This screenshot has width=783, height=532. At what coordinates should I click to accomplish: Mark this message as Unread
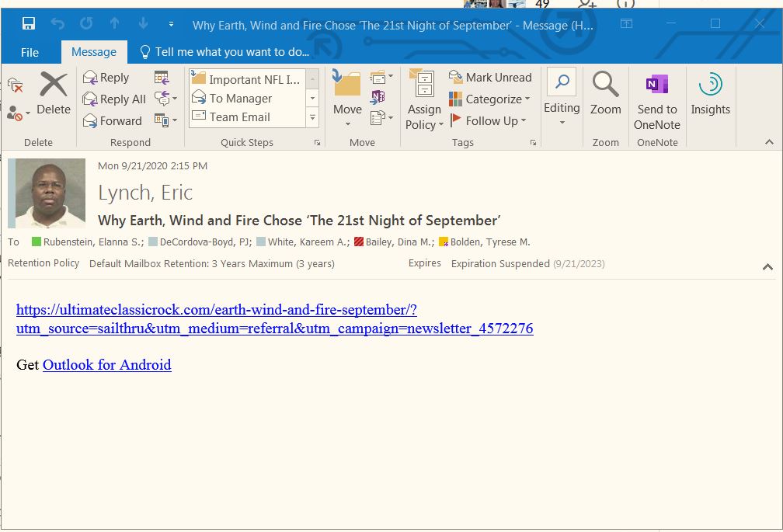point(490,78)
